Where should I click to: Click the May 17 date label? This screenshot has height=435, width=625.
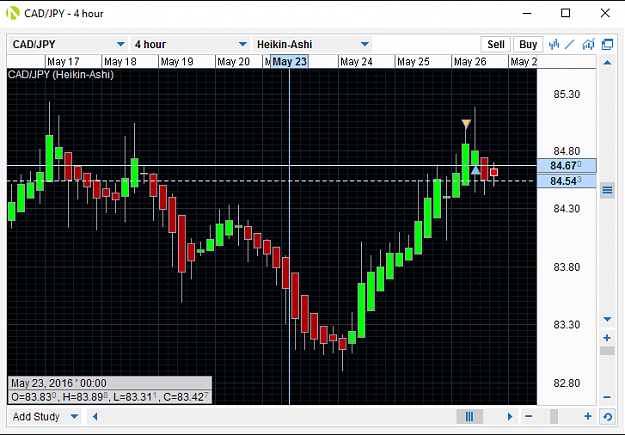(x=63, y=62)
